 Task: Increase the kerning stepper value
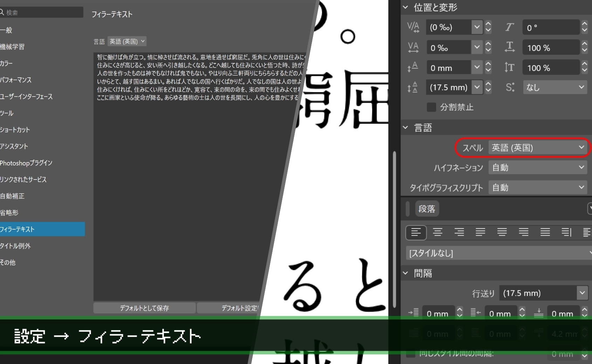pyautogui.click(x=488, y=24)
